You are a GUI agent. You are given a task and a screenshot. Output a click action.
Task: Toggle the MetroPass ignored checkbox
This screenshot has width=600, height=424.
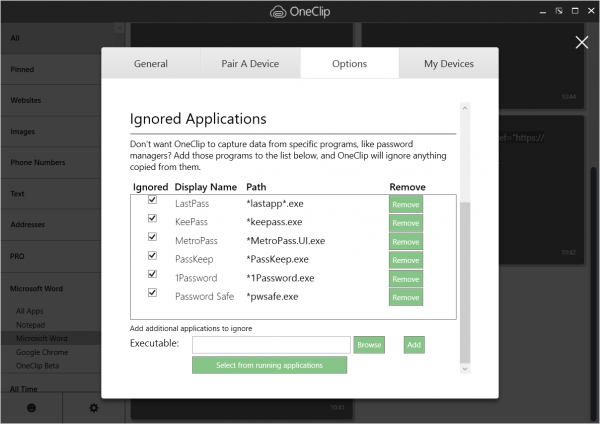152,237
